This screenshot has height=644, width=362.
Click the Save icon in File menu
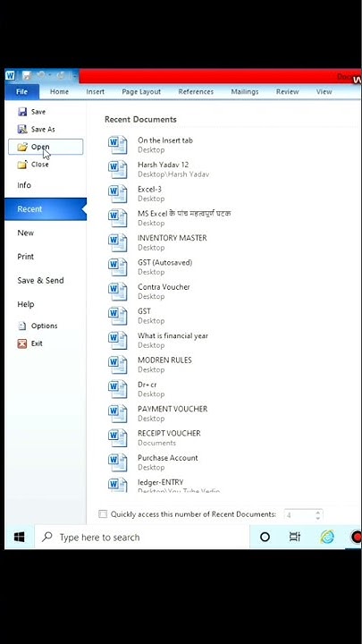[x=22, y=112]
